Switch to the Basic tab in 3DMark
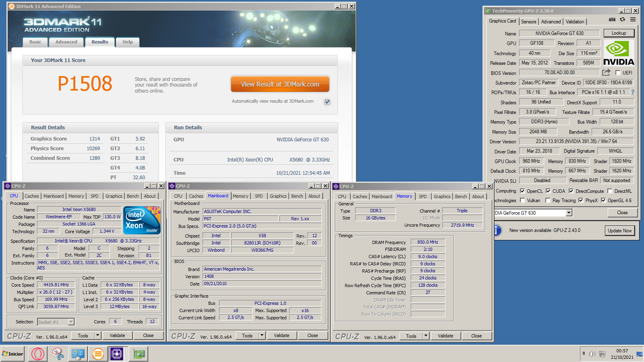The width and height of the screenshot is (644, 362). point(35,42)
